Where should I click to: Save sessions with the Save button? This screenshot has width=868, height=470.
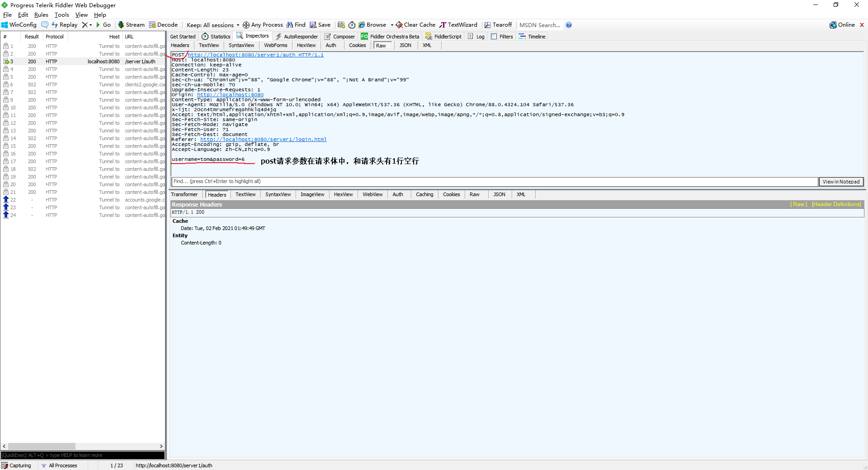tap(320, 25)
